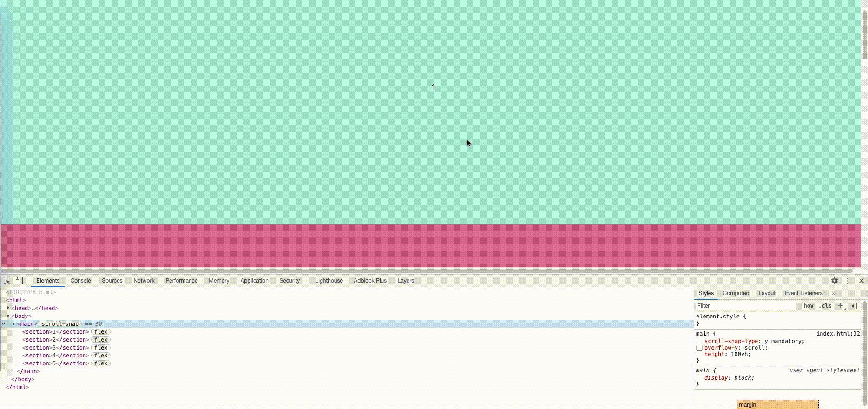The image size is (868, 409).
Task: Close the DevTools panel
Action: click(x=861, y=281)
